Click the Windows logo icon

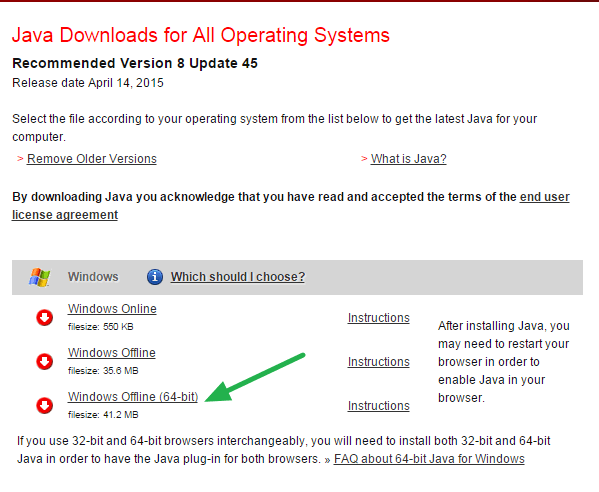(39, 277)
